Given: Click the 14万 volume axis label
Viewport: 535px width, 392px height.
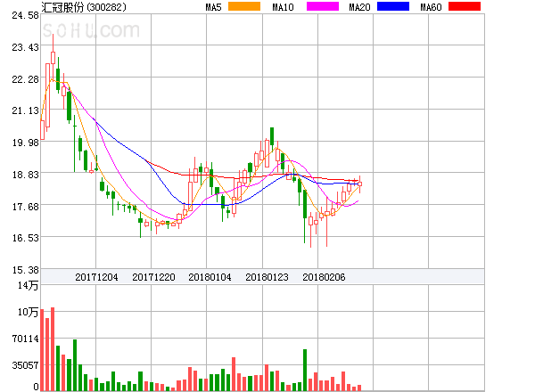Looking at the screenshot, I should pos(28,285).
